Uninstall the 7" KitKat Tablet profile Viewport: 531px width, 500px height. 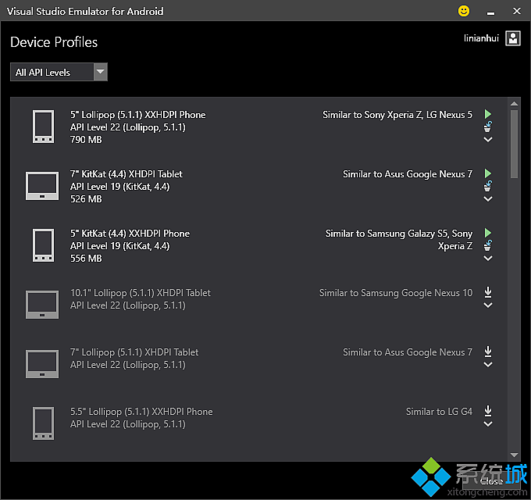coord(488,186)
